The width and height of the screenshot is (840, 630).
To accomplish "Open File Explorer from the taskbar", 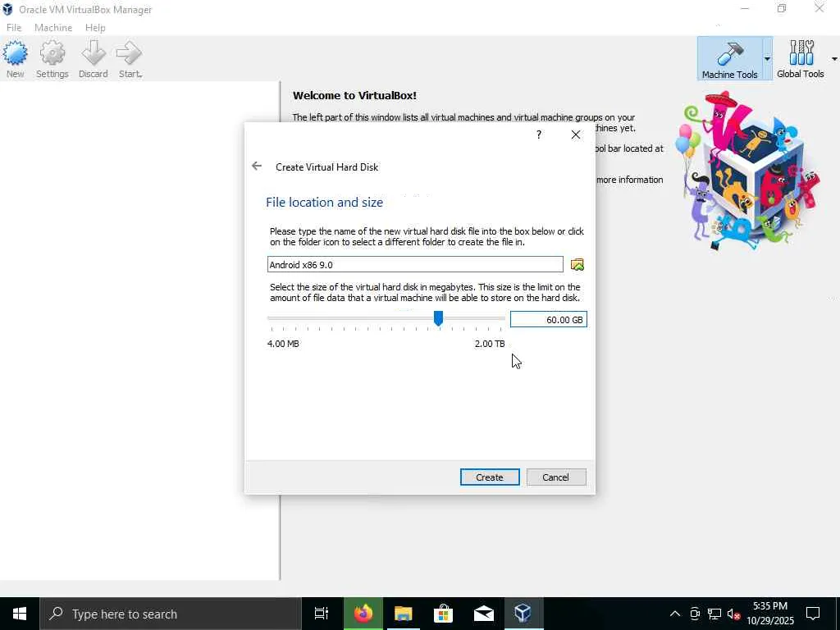I will click(403, 614).
